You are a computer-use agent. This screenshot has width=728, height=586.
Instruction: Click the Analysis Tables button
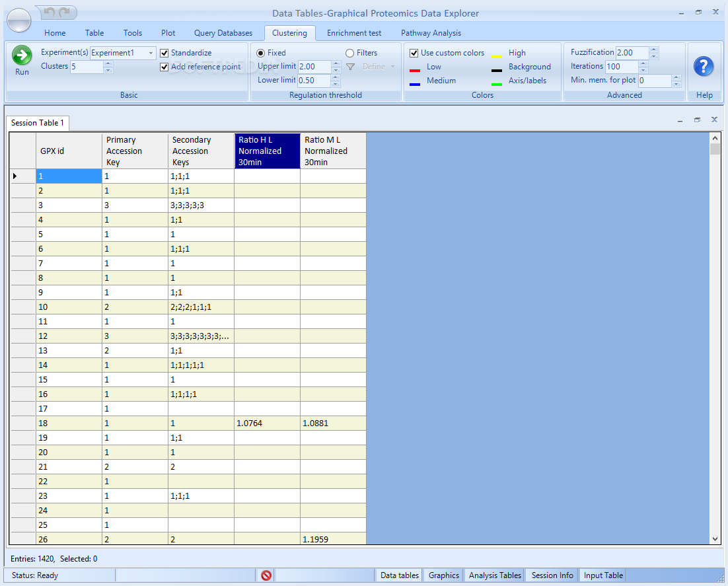coord(495,575)
